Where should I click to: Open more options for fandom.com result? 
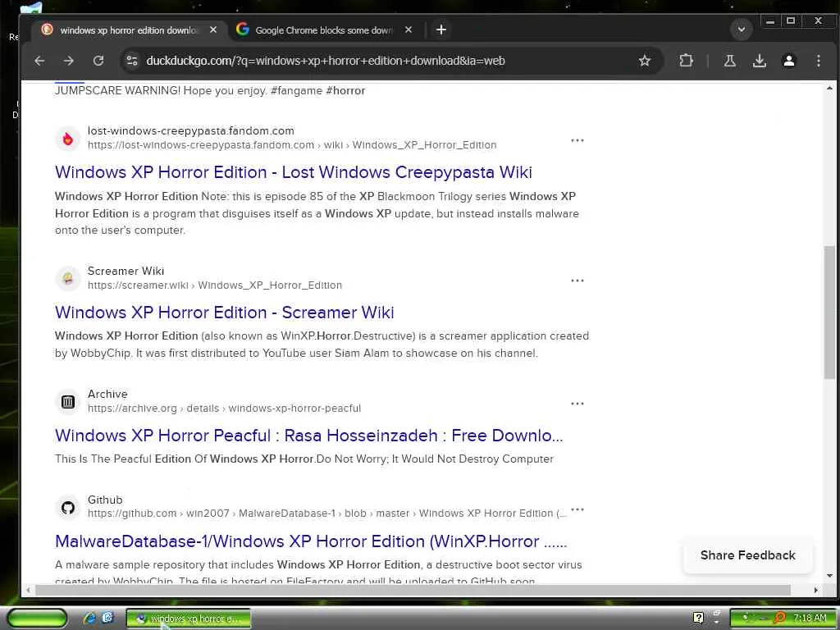pos(577,140)
